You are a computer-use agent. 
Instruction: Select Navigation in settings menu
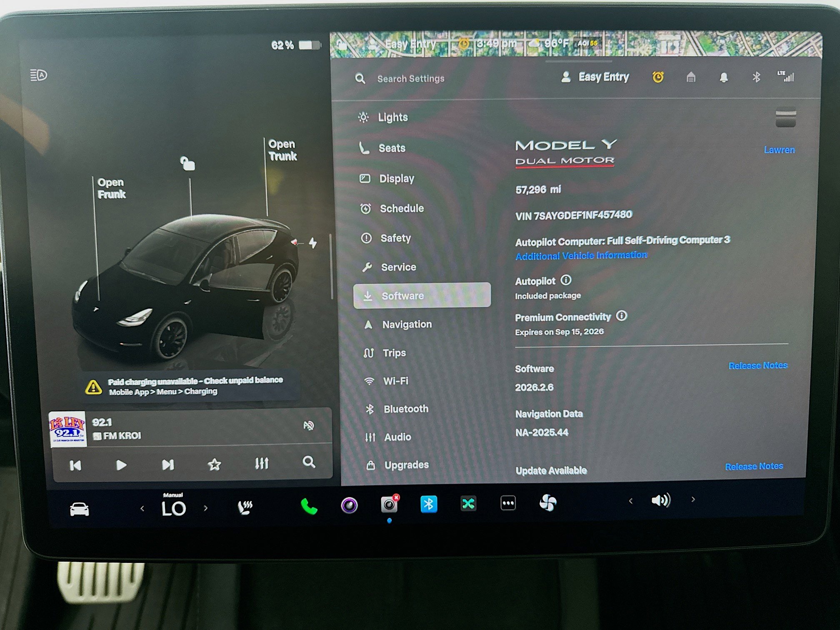coord(397,324)
